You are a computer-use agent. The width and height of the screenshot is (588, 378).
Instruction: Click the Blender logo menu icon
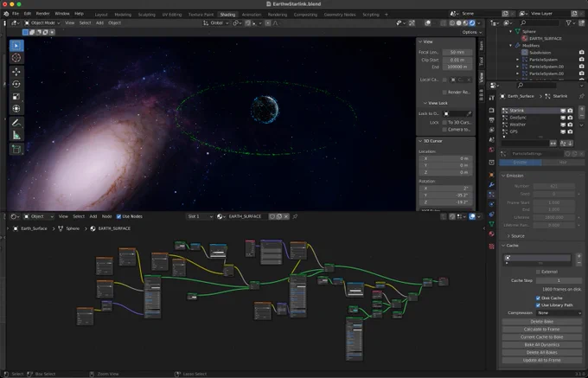coord(6,14)
